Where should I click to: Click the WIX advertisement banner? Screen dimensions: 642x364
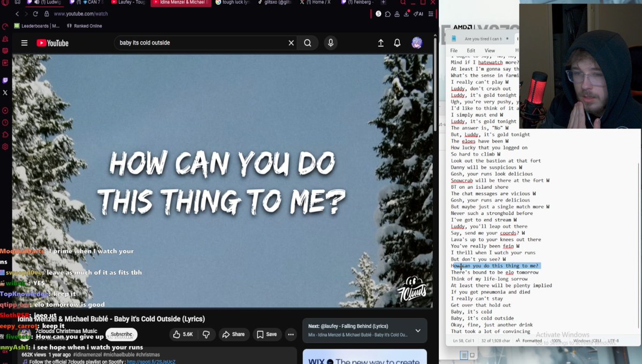(x=365, y=357)
